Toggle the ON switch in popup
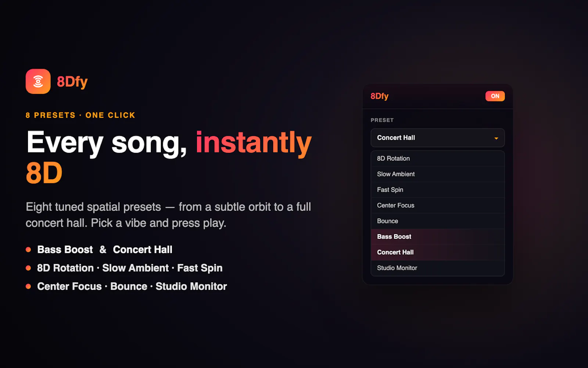The width and height of the screenshot is (588, 368). pos(495,96)
